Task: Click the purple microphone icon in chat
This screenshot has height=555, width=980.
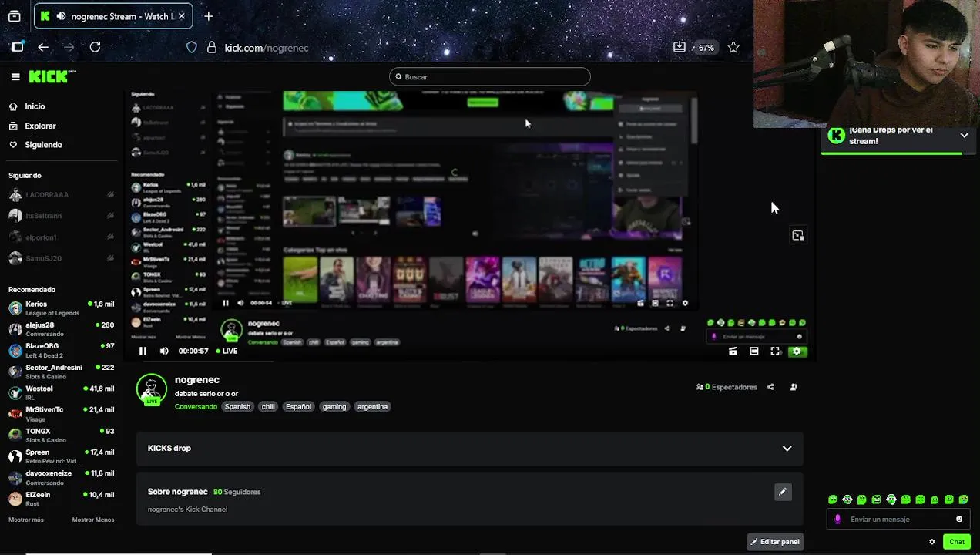Action: (838, 519)
